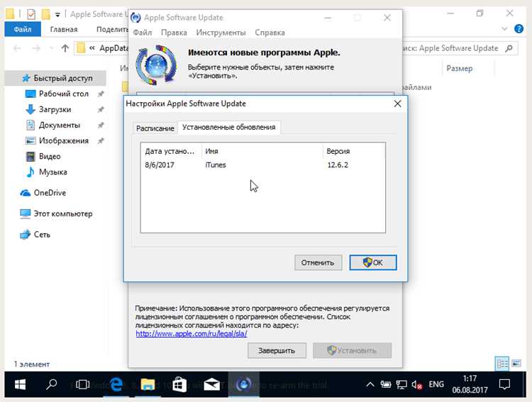Screen dimensions: 532x402
Task: Go up one folder level in Explorer
Action: point(65,48)
